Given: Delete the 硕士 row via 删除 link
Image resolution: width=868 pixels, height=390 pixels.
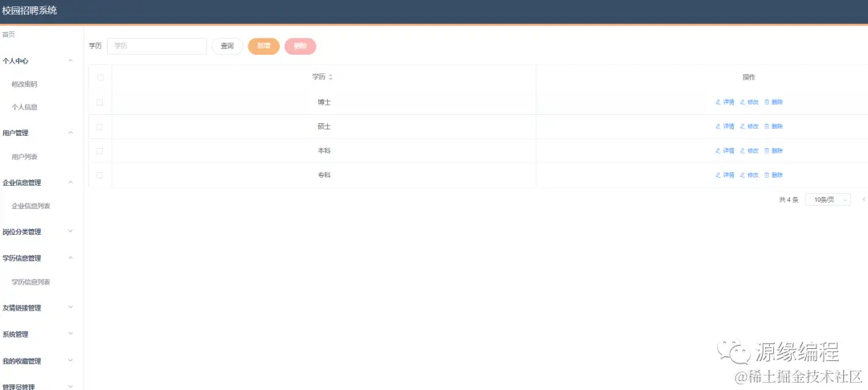Looking at the screenshot, I should (774, 126).
